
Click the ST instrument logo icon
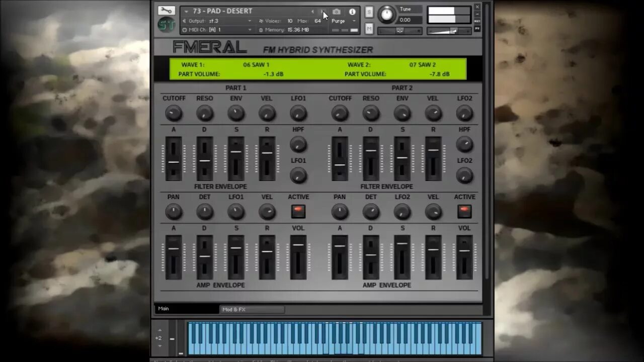pos(166,25)
